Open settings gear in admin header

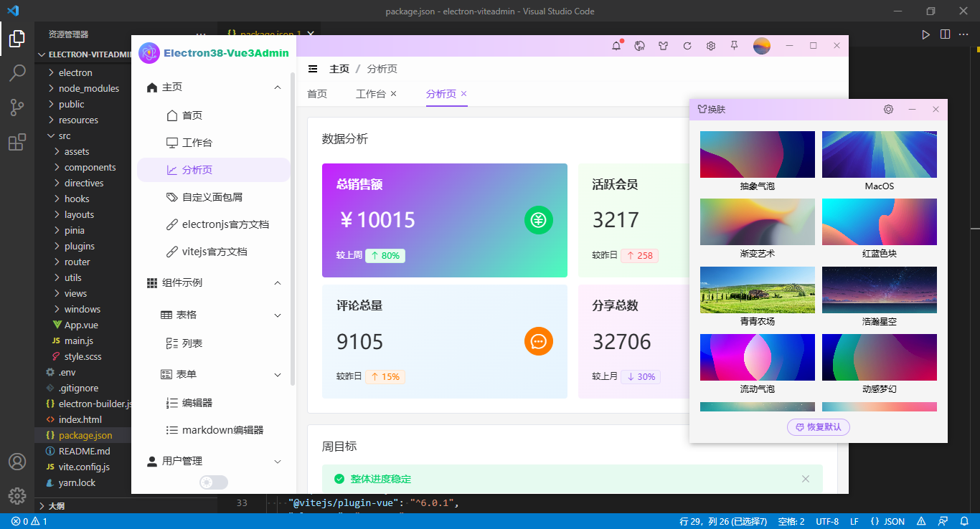click(710, 46)
